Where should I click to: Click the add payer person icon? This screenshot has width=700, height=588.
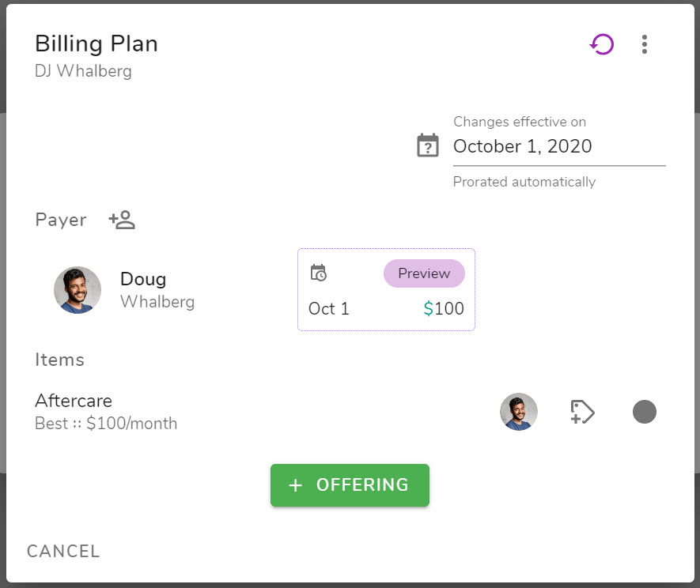(x=122, y=220)
